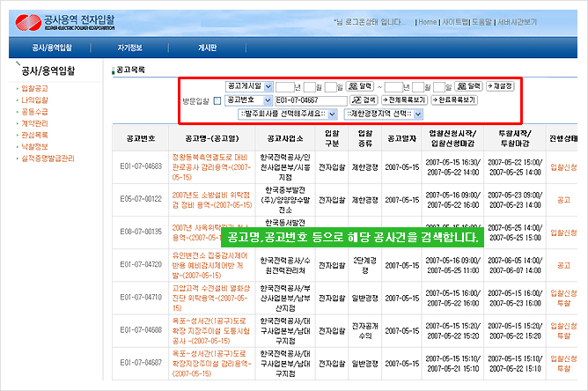The image size is (588, 391).
Task: Click the 검색 search button
Action: click(364, 100)
